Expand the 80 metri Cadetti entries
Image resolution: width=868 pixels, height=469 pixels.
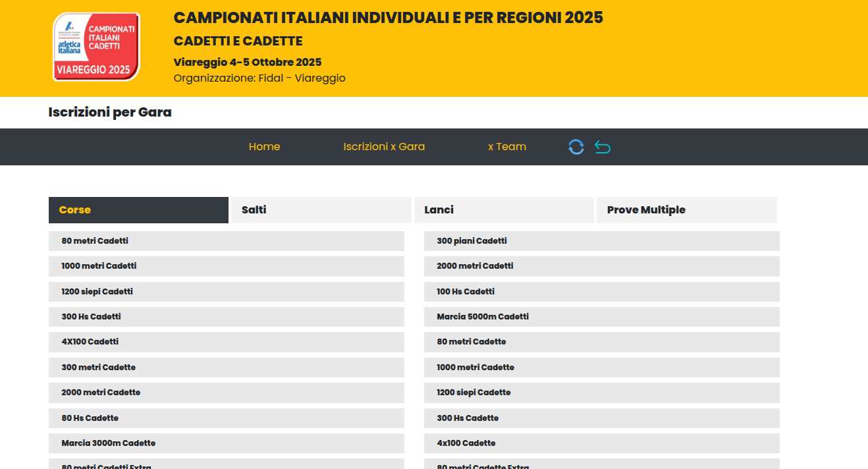pyautogui.click(x=226, y=241)
